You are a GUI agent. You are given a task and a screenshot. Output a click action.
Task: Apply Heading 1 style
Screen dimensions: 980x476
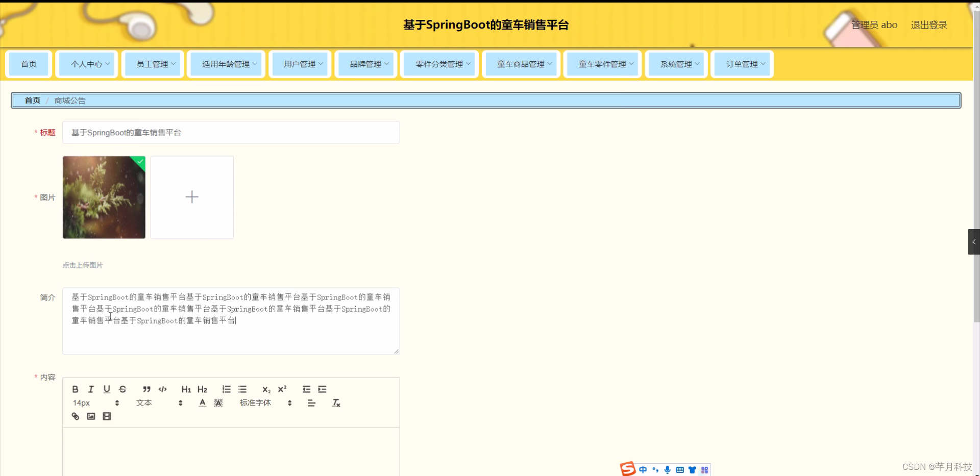pos(186,389)
